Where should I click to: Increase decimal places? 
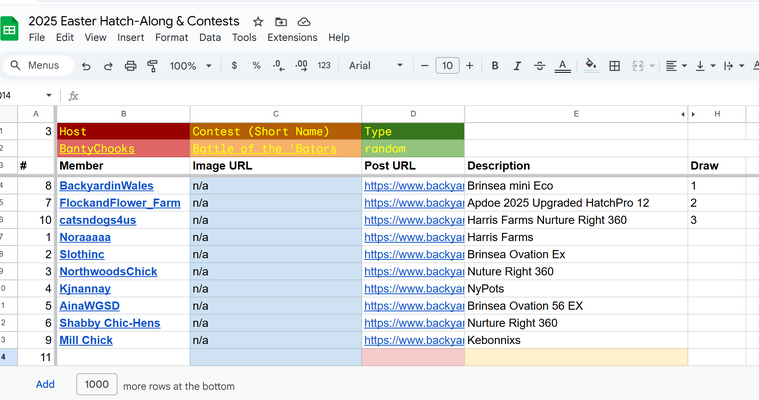coord(301,65)
